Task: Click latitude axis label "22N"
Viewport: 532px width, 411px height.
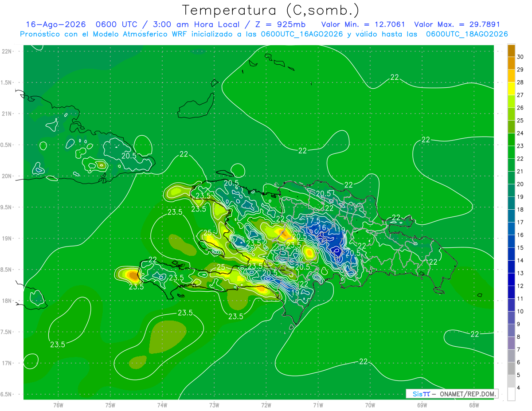Action: click(x=7, y=51)
